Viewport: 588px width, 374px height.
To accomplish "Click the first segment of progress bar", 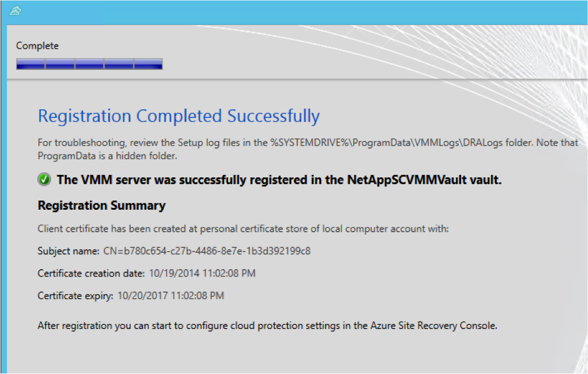I will pos(31,64).
